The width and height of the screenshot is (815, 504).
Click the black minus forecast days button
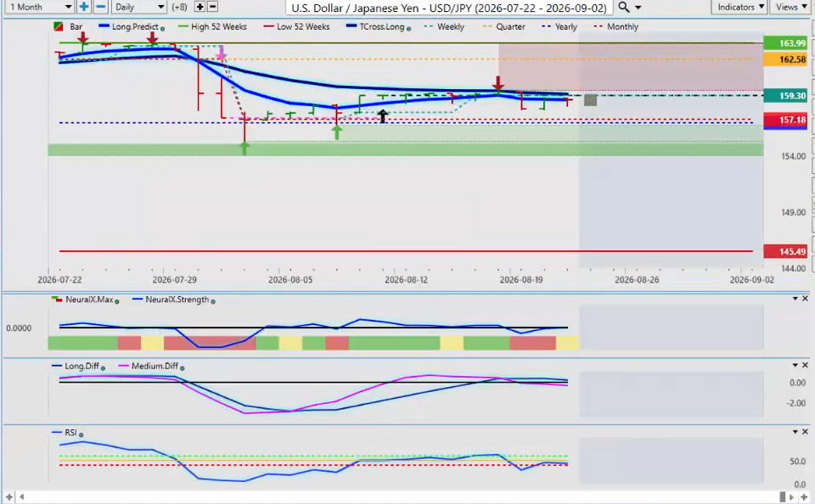point(212,7)
